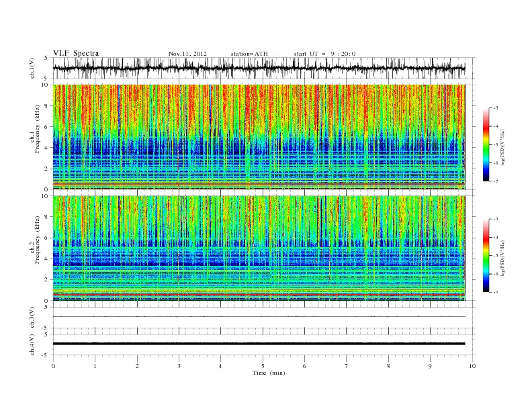Viewport: 532px width, 411px height.
Task: Click the '-5' tick on ch.2 color bar
Action: tap(495, 256)
